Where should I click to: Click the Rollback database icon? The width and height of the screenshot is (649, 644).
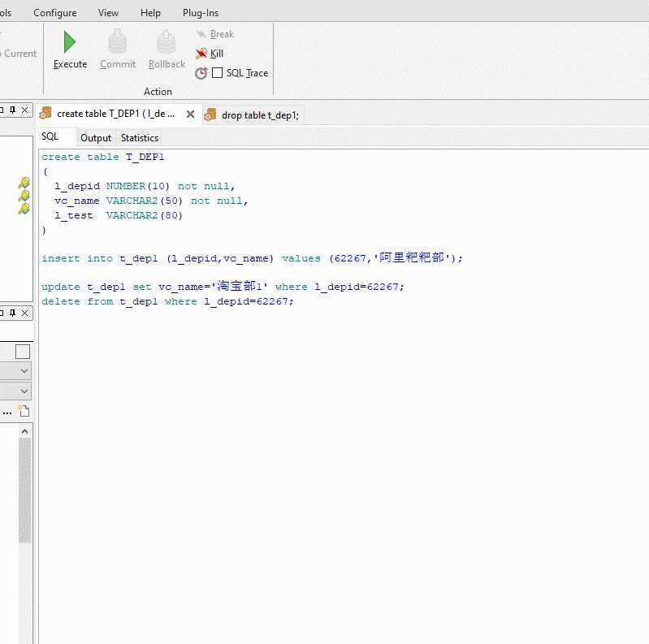[x=167, y=41]
